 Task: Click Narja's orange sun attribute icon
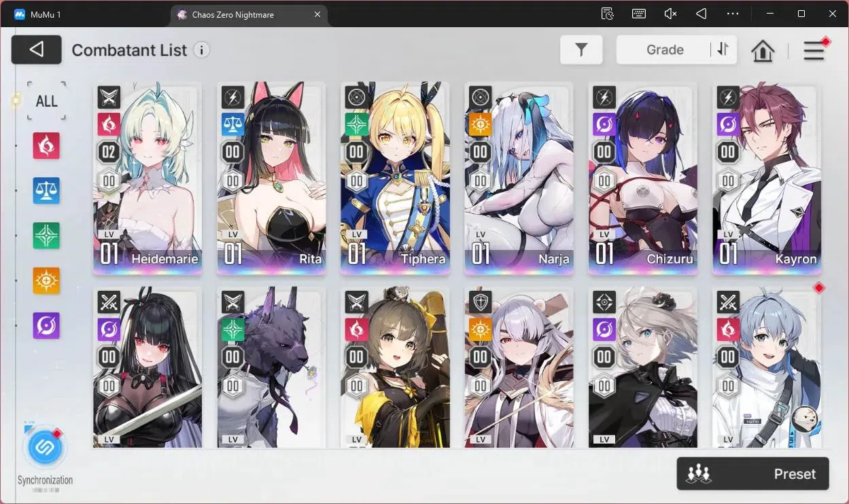(x=480, y=124)
